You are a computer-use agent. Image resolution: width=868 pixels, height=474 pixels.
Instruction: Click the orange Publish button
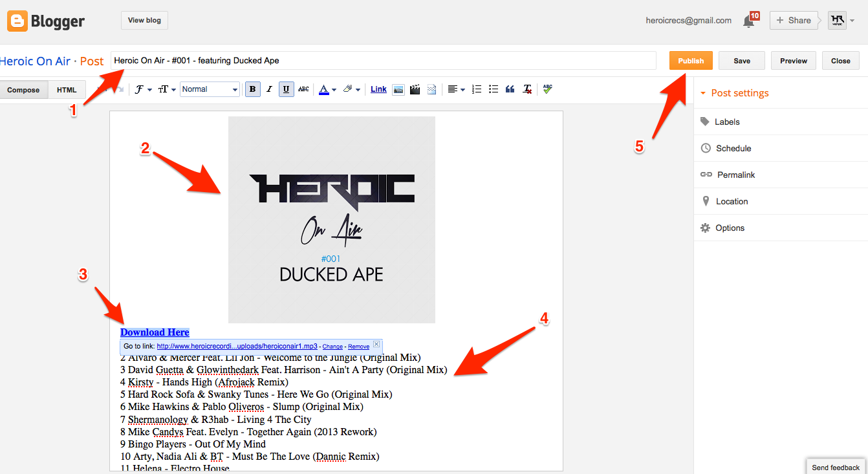point(691,61)
